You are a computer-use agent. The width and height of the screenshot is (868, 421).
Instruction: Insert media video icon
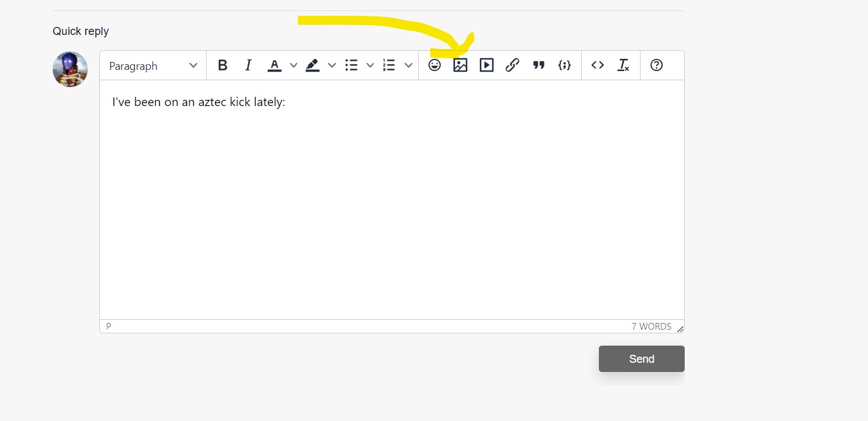click(x=487, y=65)
